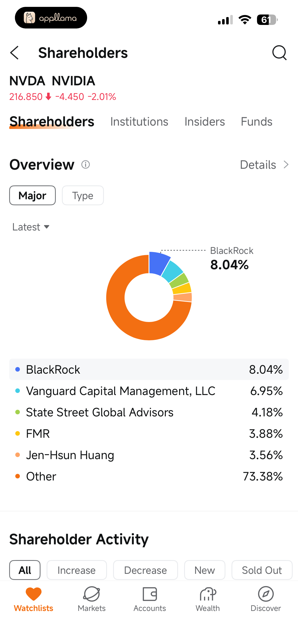Open the Markets planet icon
The width and height of the screenshot is (298, 644).
point(91,594)
